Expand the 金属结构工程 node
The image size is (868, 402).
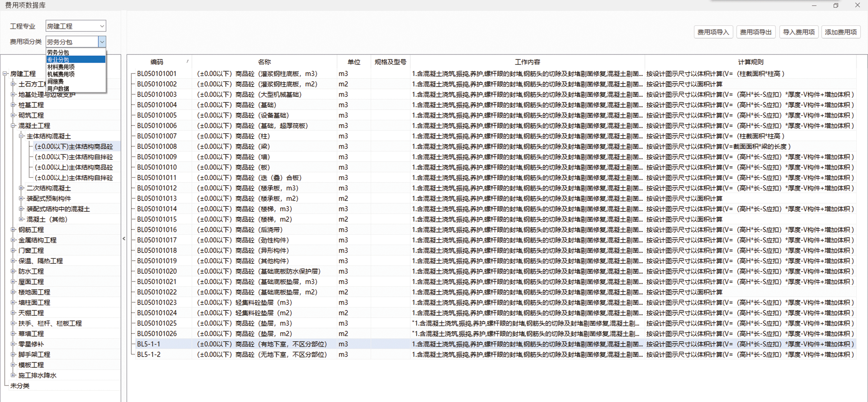click(13, 240)
